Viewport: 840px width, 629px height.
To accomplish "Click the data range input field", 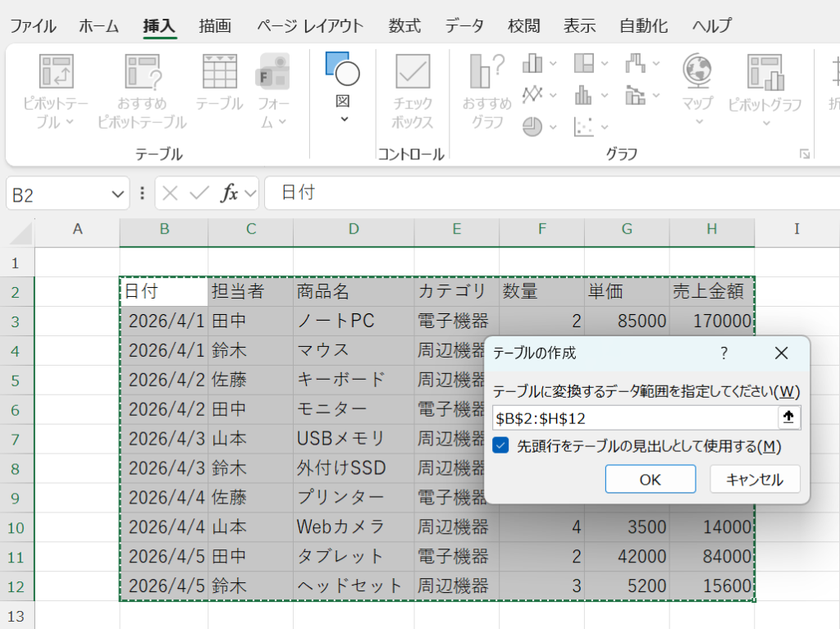I will point(634,418).
